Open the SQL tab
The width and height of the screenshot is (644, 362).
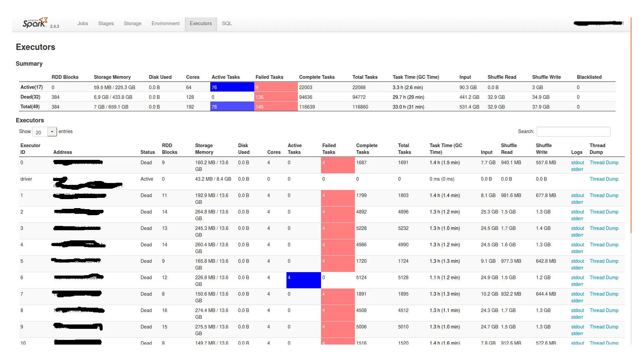pyautogui.click(x=227, y=23)
